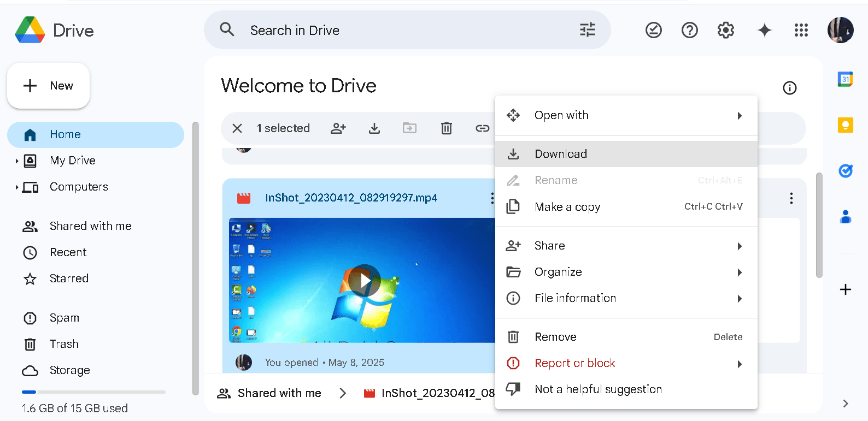Expand the Computers tree arrow

[x=17, y=187]
